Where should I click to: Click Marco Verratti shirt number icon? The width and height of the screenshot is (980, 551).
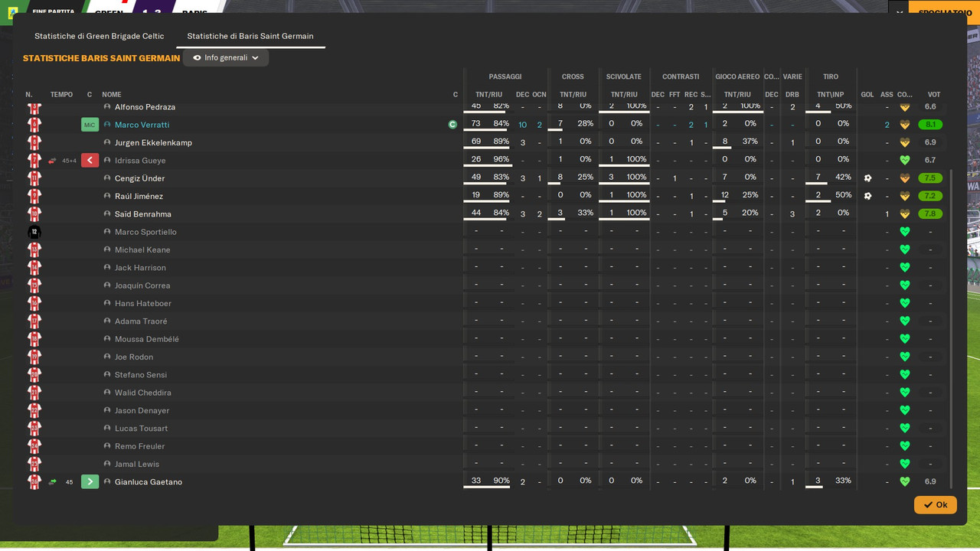34,125
